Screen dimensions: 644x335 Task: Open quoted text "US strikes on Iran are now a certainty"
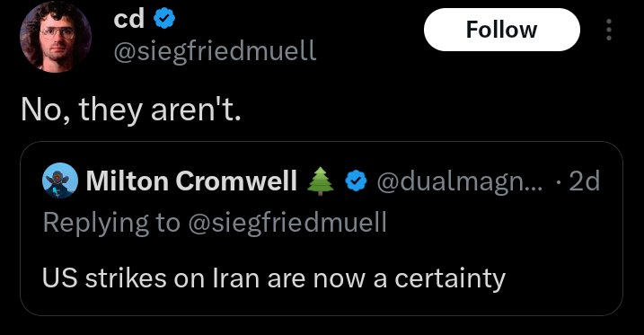tap(274, 278)
